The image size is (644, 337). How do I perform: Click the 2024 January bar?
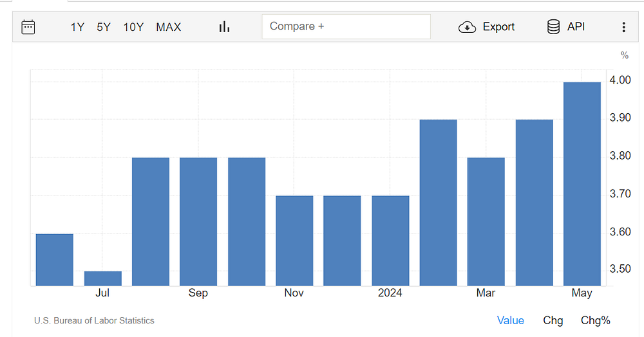(391, 241)
